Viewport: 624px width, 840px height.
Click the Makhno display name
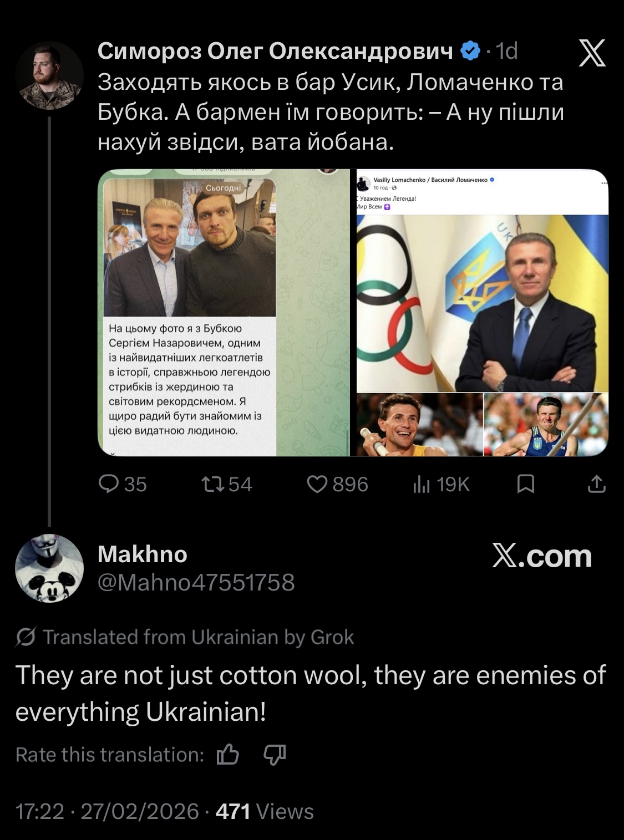[143, 554]
